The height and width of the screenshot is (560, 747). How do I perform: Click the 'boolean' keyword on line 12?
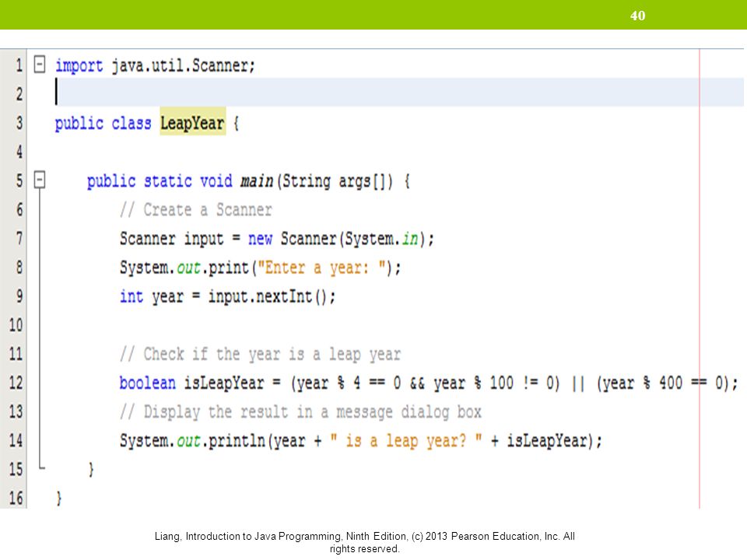point(147,383)
